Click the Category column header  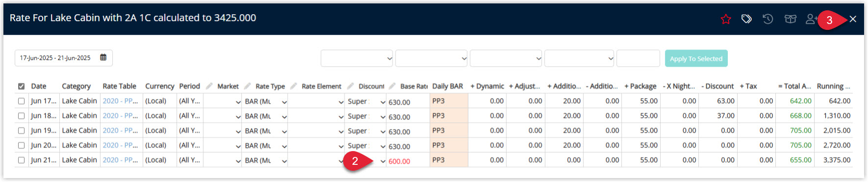[x=76, y=86]
